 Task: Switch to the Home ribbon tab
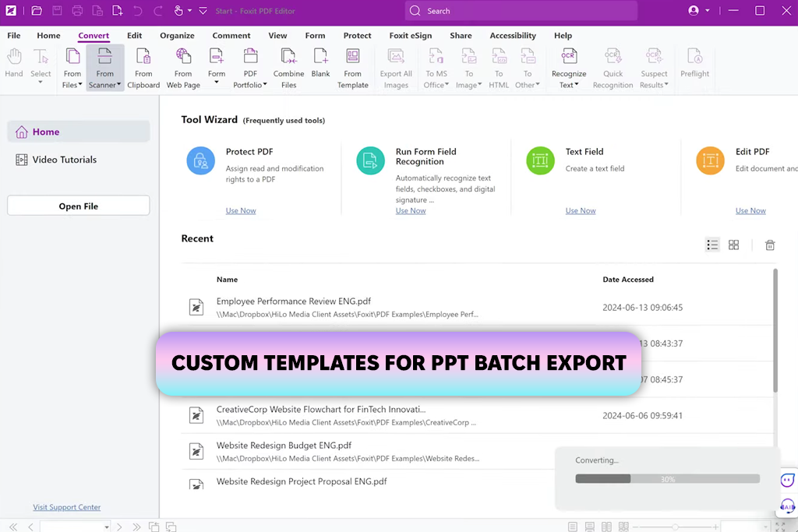point(48,36)
